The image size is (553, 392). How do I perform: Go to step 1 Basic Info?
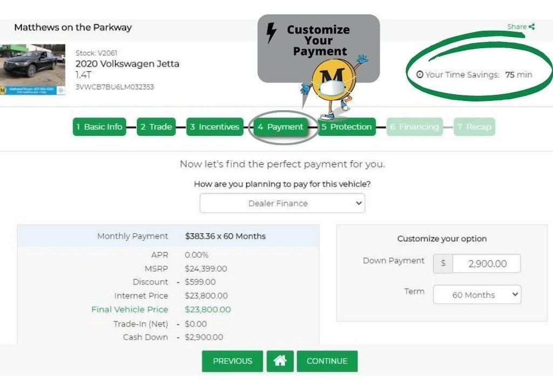point(99,127)
